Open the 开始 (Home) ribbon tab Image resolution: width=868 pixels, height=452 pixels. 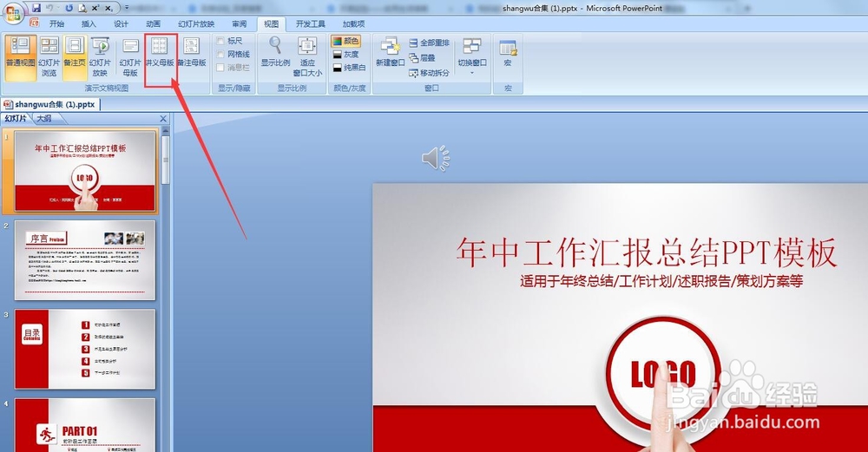(x=56, y=23)
